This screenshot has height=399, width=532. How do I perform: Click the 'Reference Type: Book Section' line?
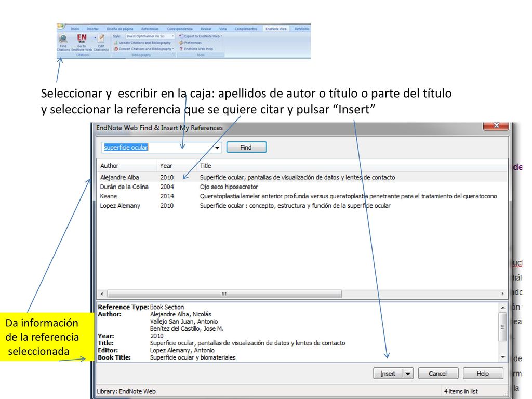(x=141, y=307)
